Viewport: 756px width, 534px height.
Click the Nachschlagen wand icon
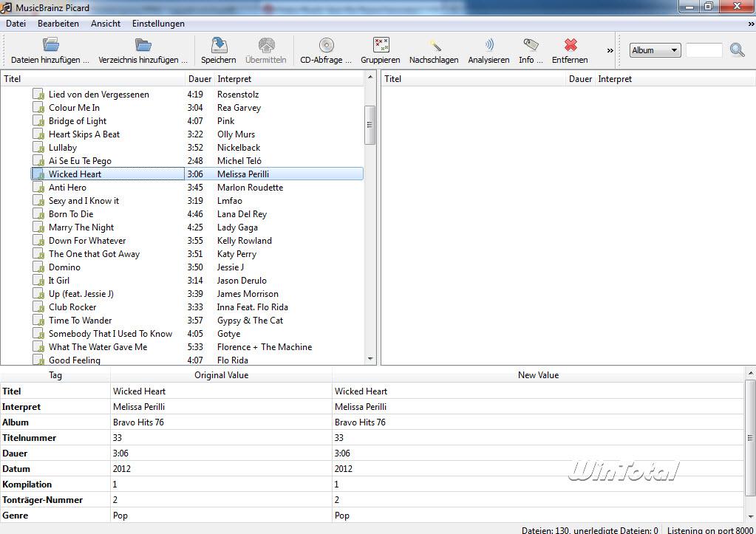pyautogui.click(x=435, y=45)
